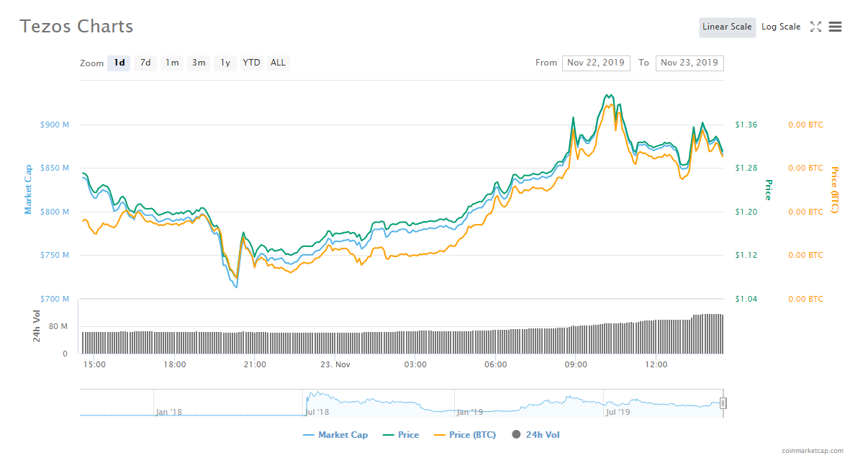Click the $900 M market cap label

tap(55, 125)
